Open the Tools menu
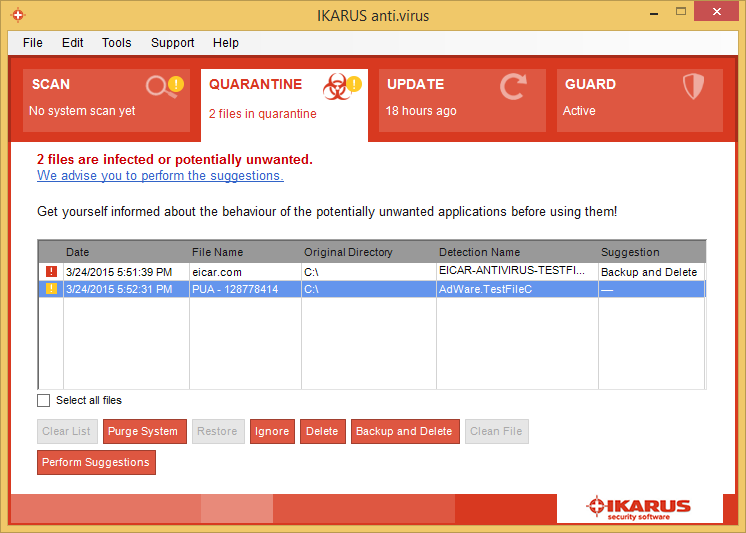The height and width of the screenshot is (533, 746). (116, 43)
